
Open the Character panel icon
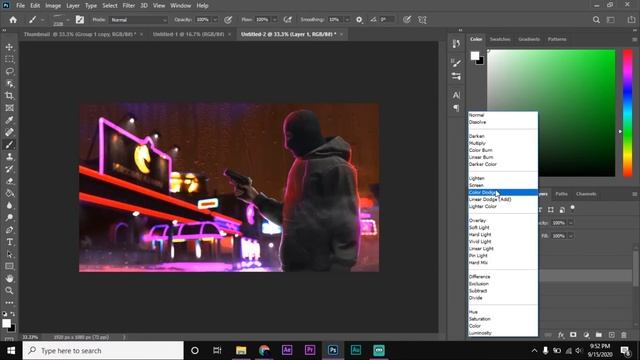456,95
